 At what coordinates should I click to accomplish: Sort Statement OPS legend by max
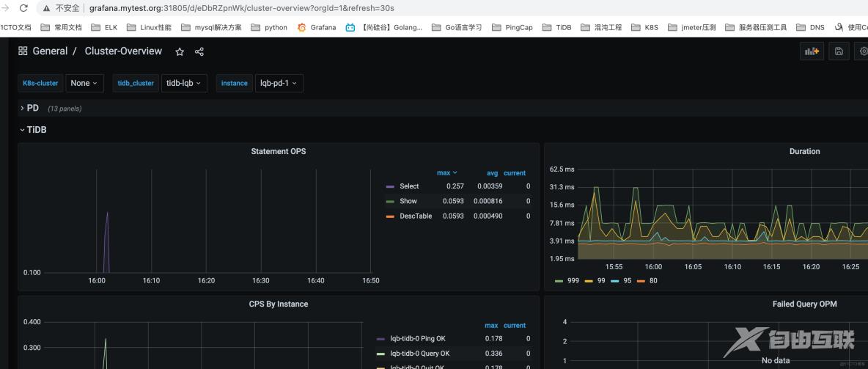[x=446, y=173]
